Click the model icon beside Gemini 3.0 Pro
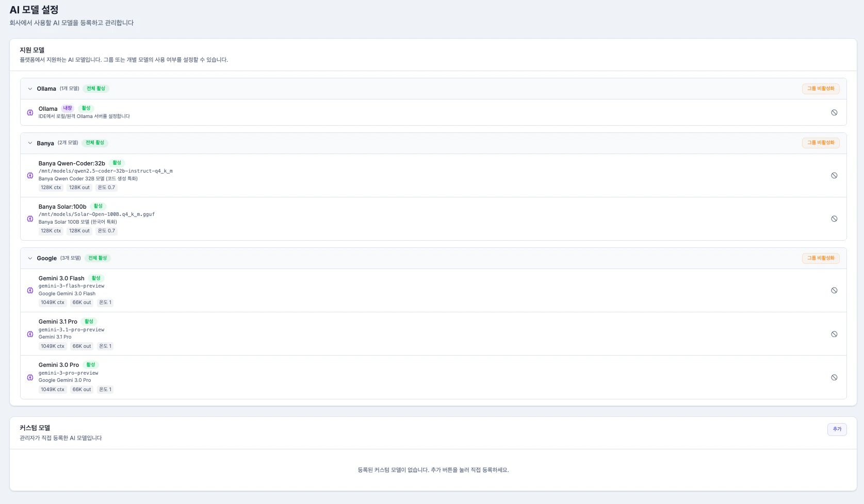Screen dimensions: 864x504 pyautogui.click(x=30, y=377)
